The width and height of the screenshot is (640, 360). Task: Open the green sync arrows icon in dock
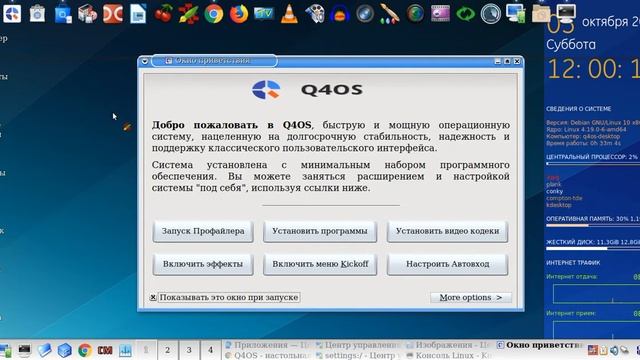pos(466,14)
